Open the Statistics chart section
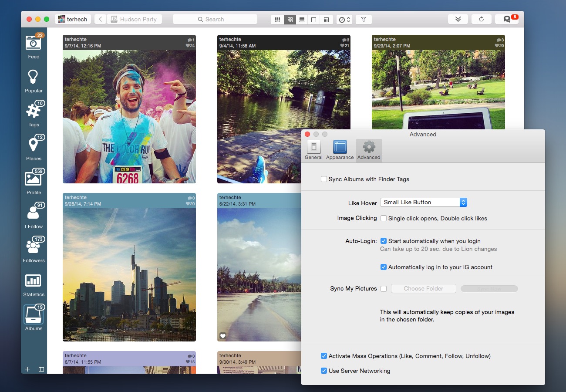 [x=34, y=285]
